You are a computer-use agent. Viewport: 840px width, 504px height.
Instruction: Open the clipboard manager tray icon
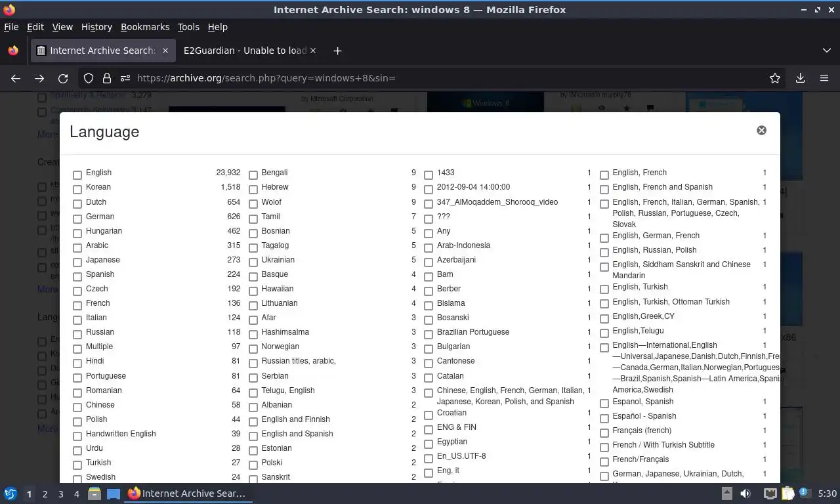pos(788,493)
